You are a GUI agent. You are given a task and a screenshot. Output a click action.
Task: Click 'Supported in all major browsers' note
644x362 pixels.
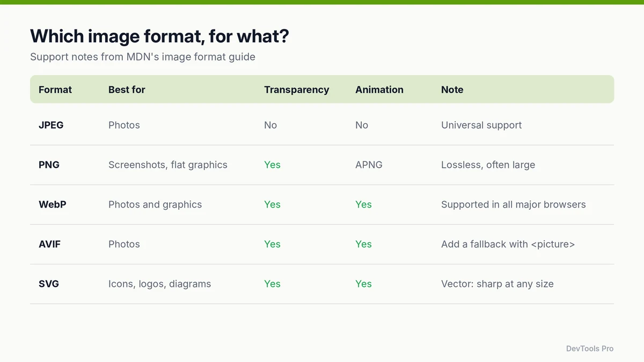point(514,204)
